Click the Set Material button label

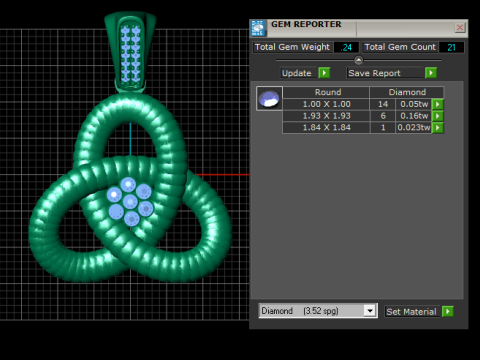pyautogui.click(x=411, y=312)
